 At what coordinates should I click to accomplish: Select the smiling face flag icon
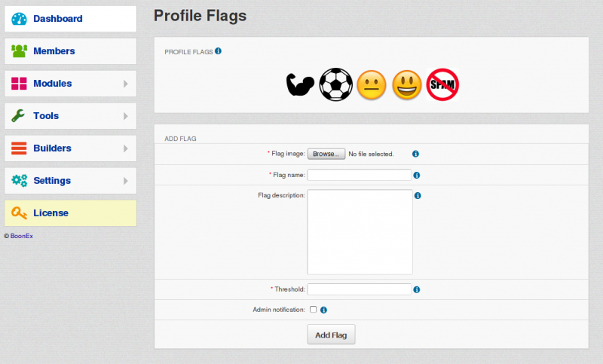[407, 85]
